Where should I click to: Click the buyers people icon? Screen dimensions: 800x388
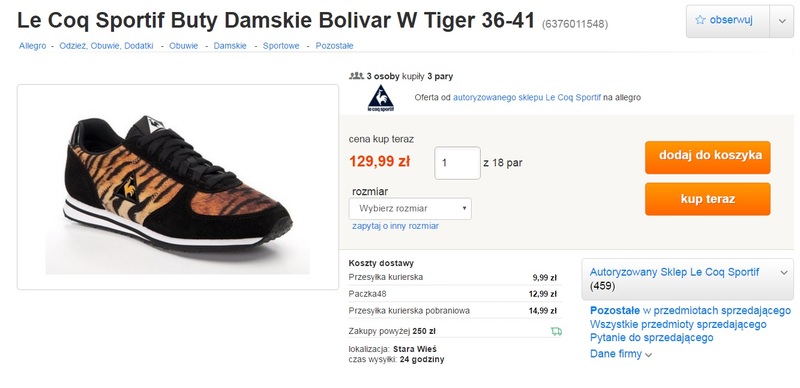click(356, 76)
